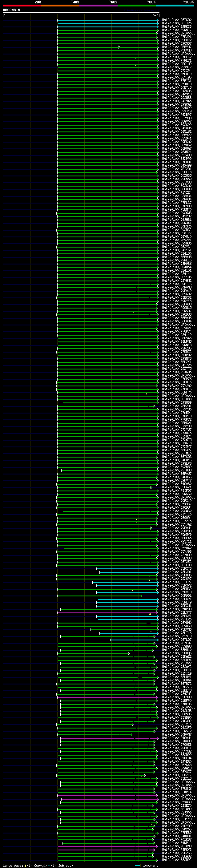Viewport: 197px width, 868px height.
Task: Select label UniRef100_A6MZL7
Action: [177, 775]
